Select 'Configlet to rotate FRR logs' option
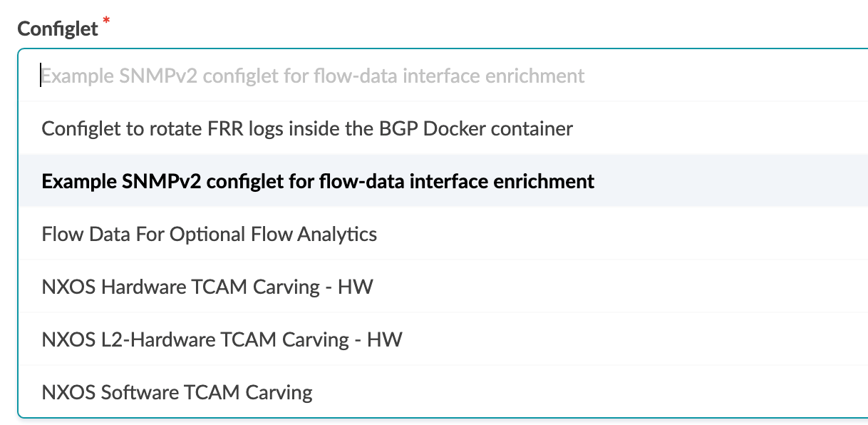The image size is (868, 425). (307, 128)
